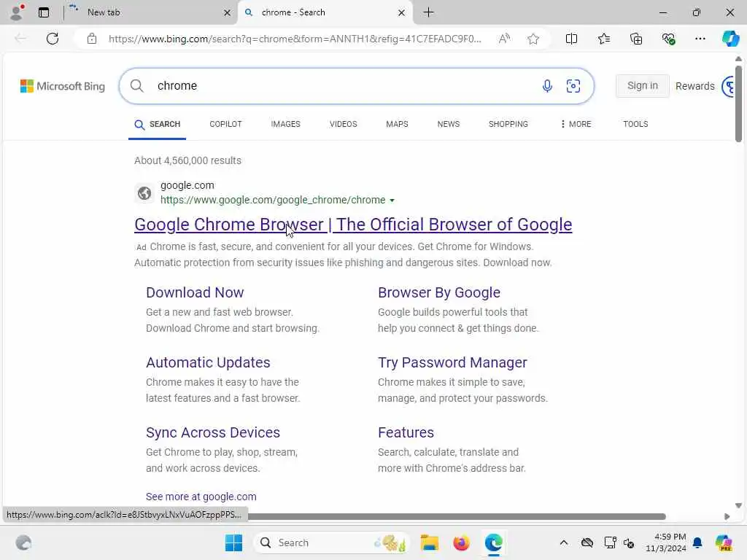The width and height of the screenshot is (747, 560).
Task: Click the google.com URL text
Action: point(273,200)
